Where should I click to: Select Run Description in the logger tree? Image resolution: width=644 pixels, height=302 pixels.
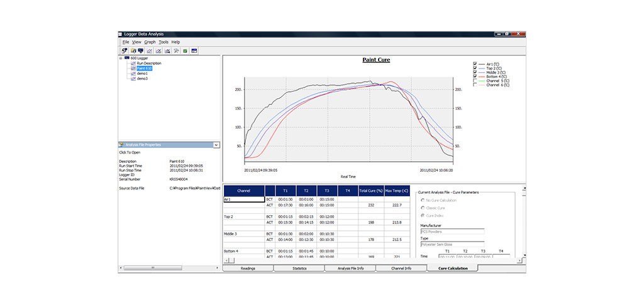point(149,64)
